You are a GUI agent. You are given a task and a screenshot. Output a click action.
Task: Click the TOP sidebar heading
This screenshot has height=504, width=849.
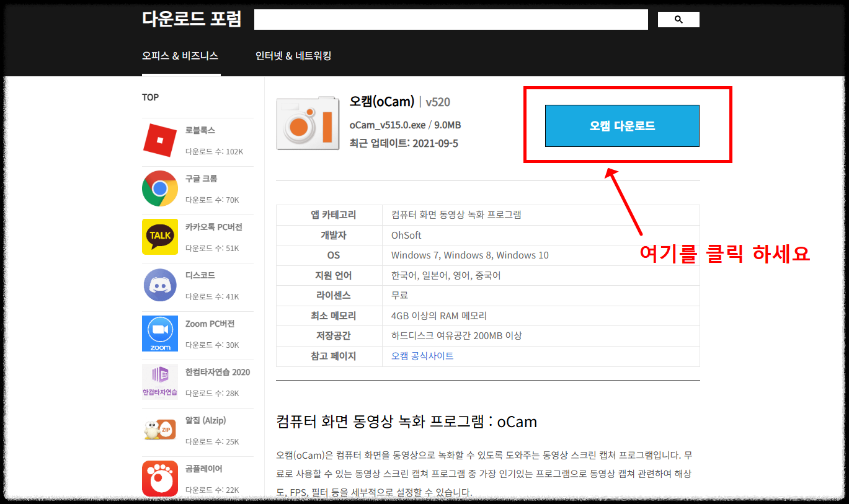pos(151,97)
